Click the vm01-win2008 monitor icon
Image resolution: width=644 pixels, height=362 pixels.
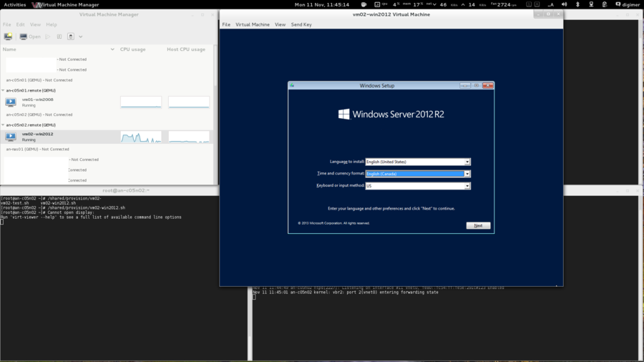click(11, 102)
